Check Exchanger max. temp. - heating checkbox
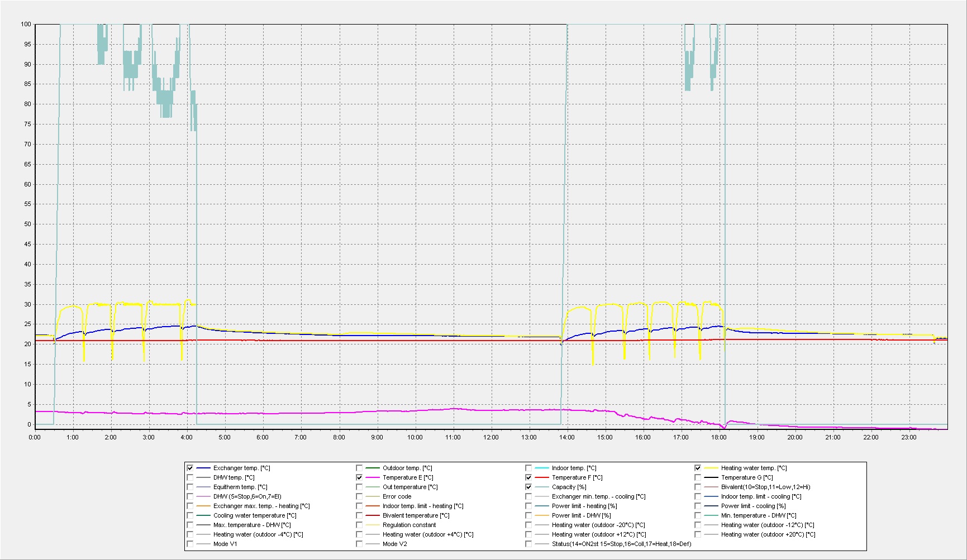Screen dimensions: 967x560 (190, 506)
